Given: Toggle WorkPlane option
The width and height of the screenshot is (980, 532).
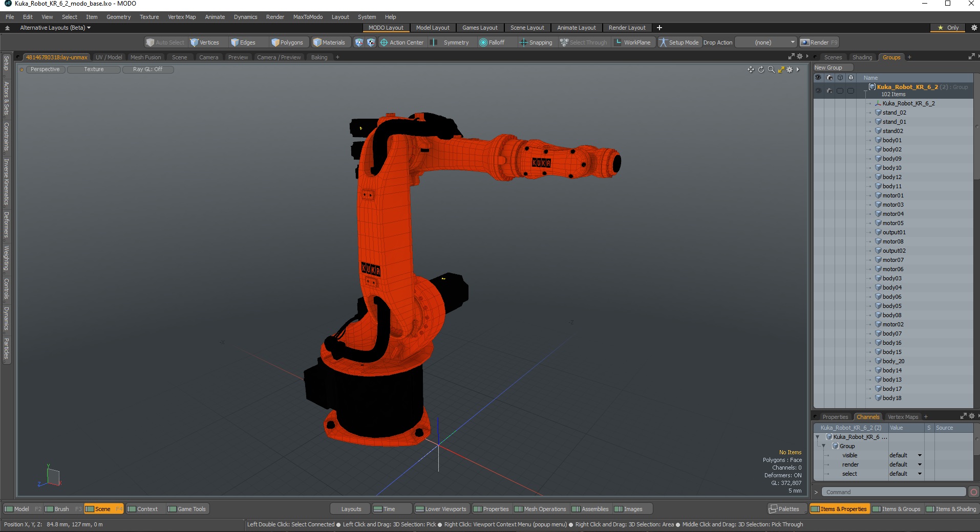Looking at the screenshot, I should click(x=633, y=42).
